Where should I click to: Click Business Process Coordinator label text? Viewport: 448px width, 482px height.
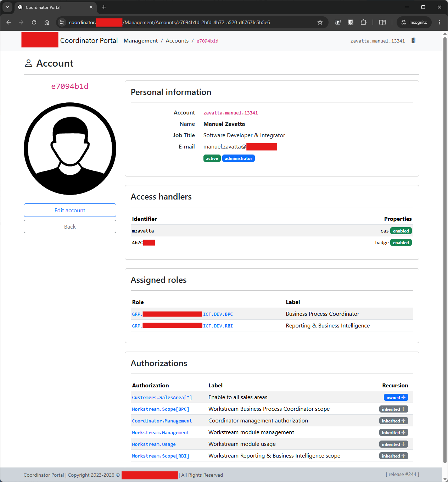(x=323, y=314)
